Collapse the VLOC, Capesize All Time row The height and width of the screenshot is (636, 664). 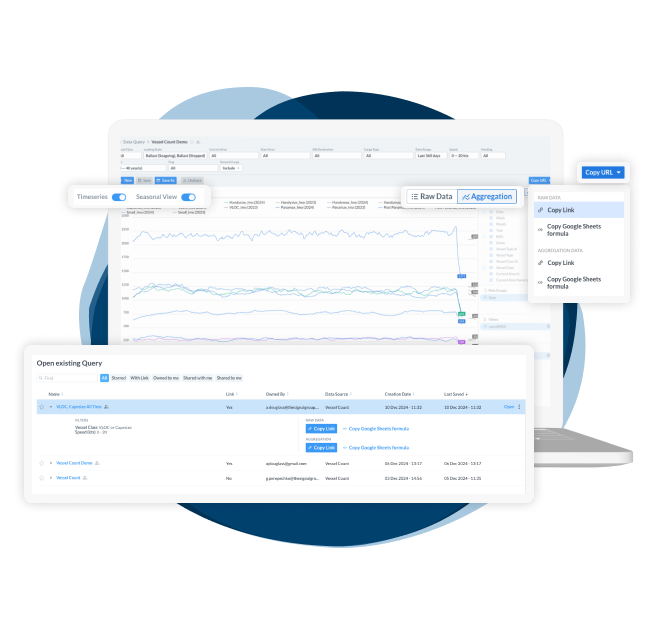click(50, 407)
